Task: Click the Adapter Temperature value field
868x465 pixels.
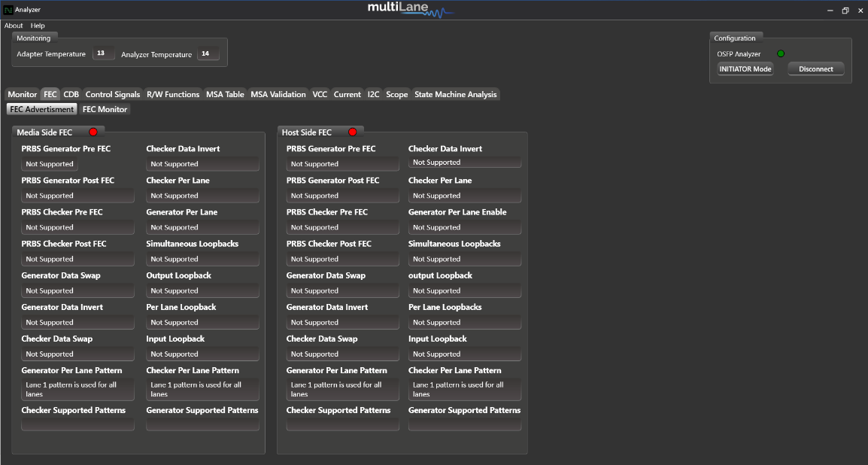Action: pos(104,53)
